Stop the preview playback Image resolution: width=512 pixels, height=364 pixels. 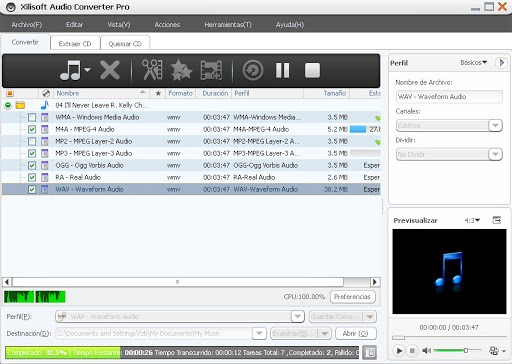(412, 351)
